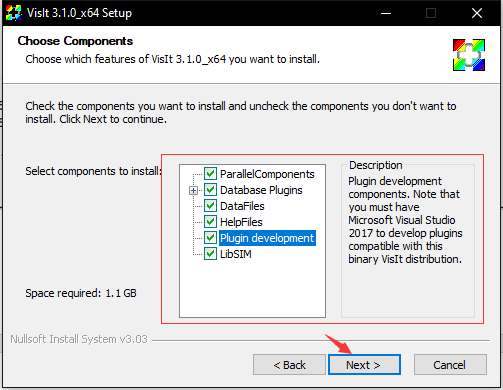Uncheck the LibSIM checkbox
Screen dimensions: 503x390
click(210, 254)
